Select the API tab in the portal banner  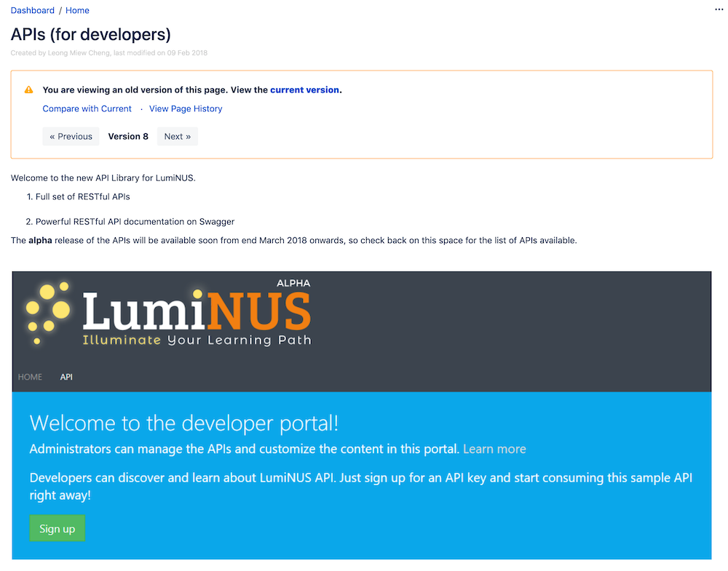66,377
